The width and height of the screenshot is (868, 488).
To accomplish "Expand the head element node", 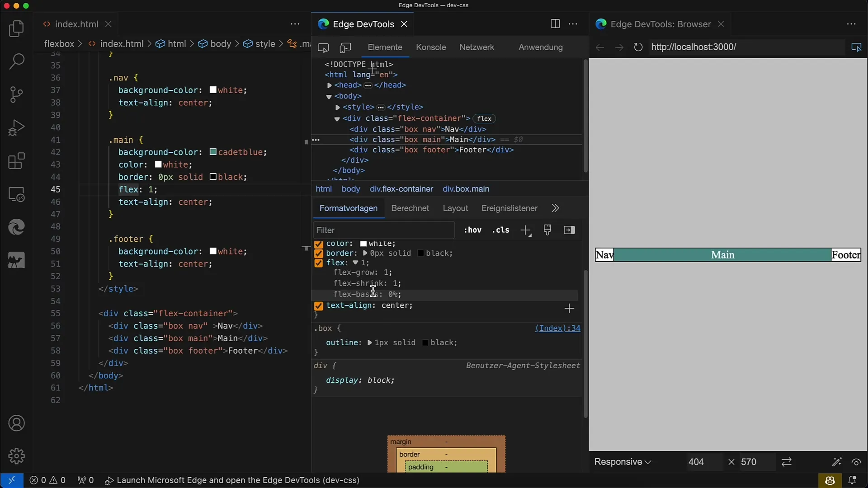I will click(330, 85).
